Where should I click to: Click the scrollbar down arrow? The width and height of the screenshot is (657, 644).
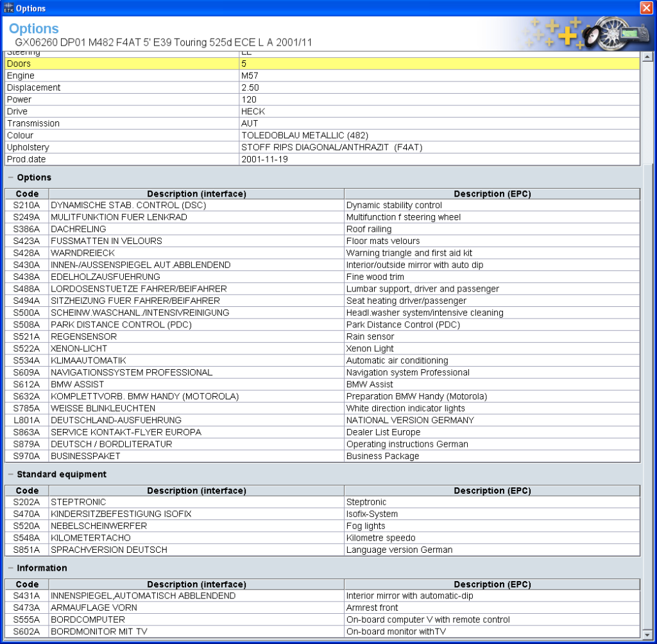647,634
